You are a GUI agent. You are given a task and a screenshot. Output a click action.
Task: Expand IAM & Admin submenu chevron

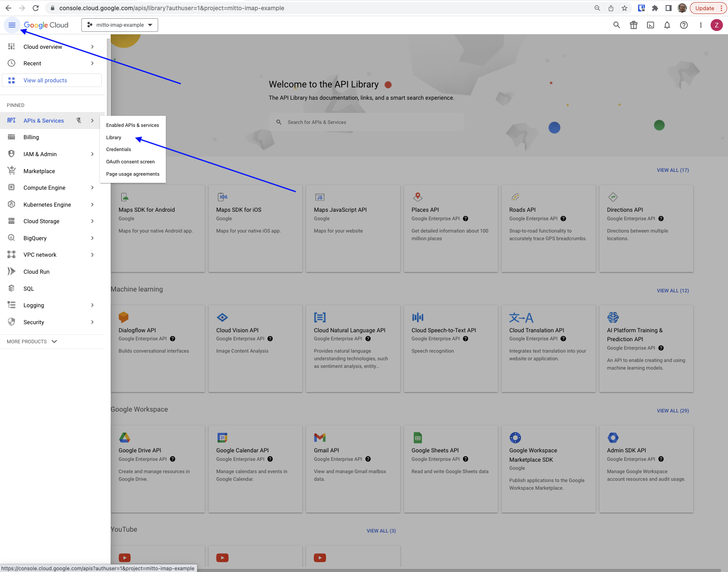pyautogui.click(x=92, y=154)
